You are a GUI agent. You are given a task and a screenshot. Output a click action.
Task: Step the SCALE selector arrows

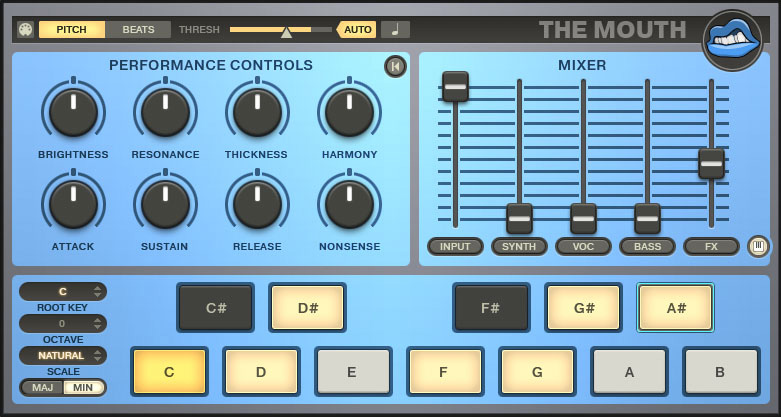[x=98, y=356]
